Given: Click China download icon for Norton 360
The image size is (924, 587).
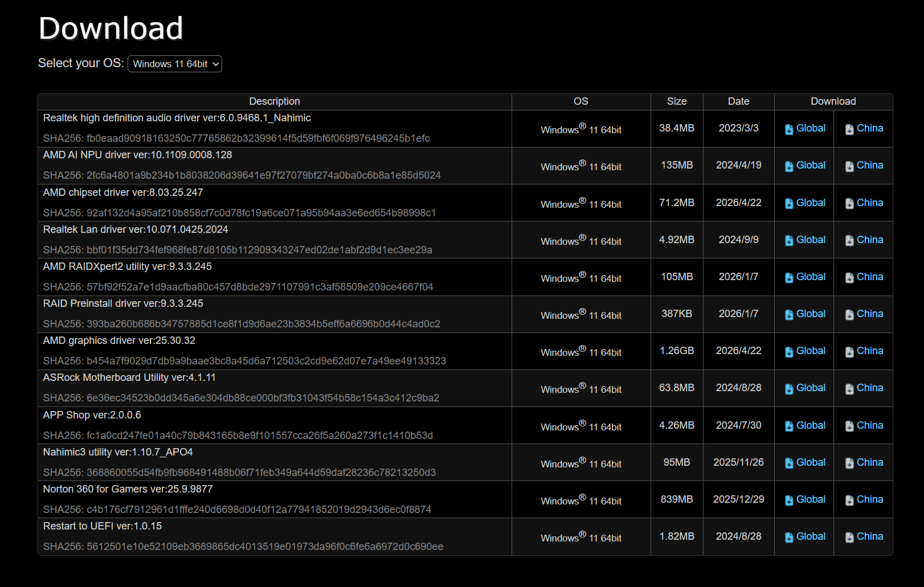Looking at the screenshot, I should 849,500.
